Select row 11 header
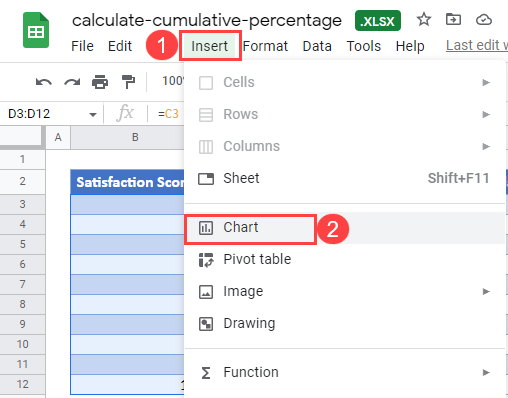The width and height of the screenshot is (508, 398). pyautogui.click(x=22, y=364)
